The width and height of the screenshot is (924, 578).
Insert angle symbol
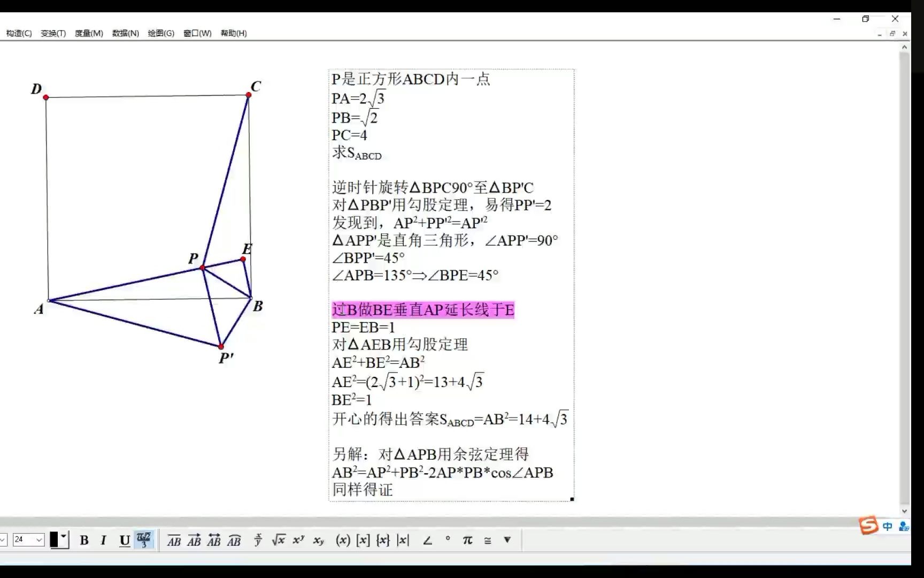coord(427,540)
